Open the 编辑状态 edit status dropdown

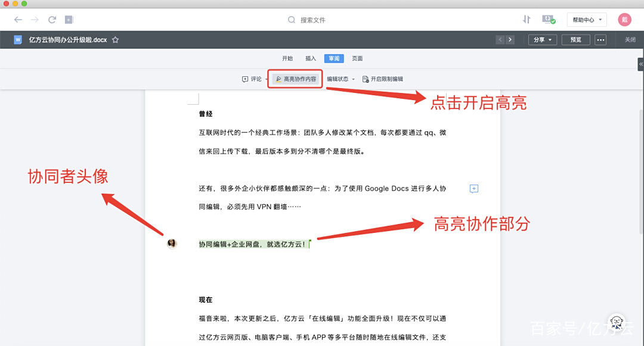pos(342,78)
